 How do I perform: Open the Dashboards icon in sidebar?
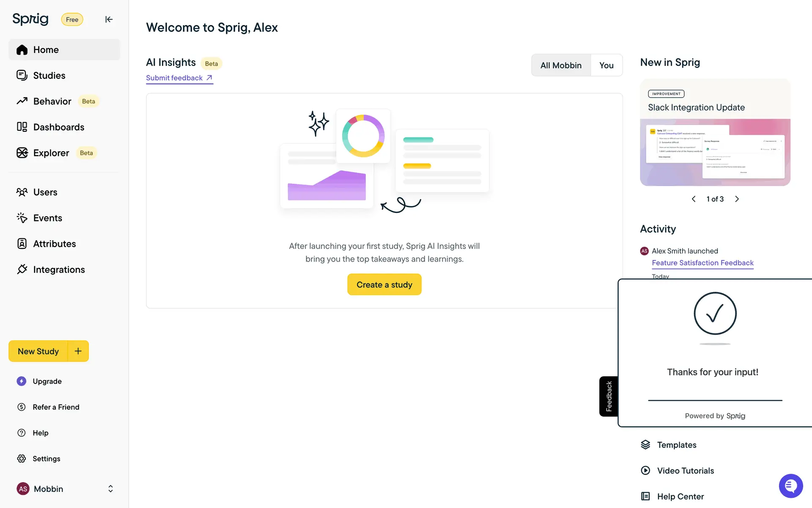[x=22, y=127]
